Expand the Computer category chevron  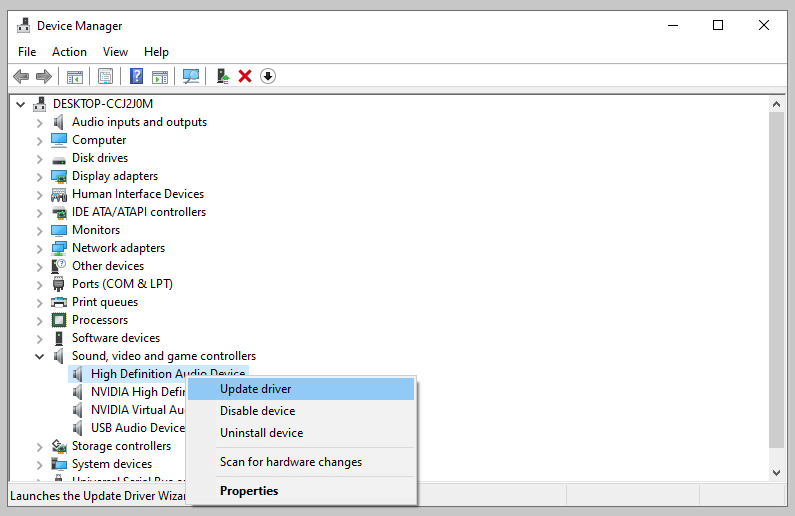(40, 141)
